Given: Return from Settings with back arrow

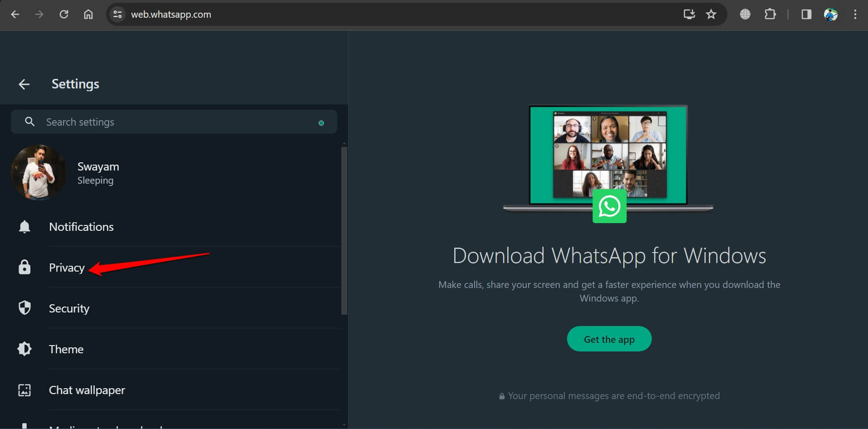Looking at the screenshot, I should point(24,84).
